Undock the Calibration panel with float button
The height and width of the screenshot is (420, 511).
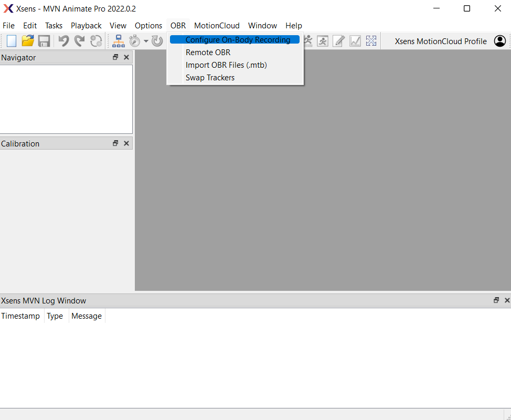(x=115, y=143)
